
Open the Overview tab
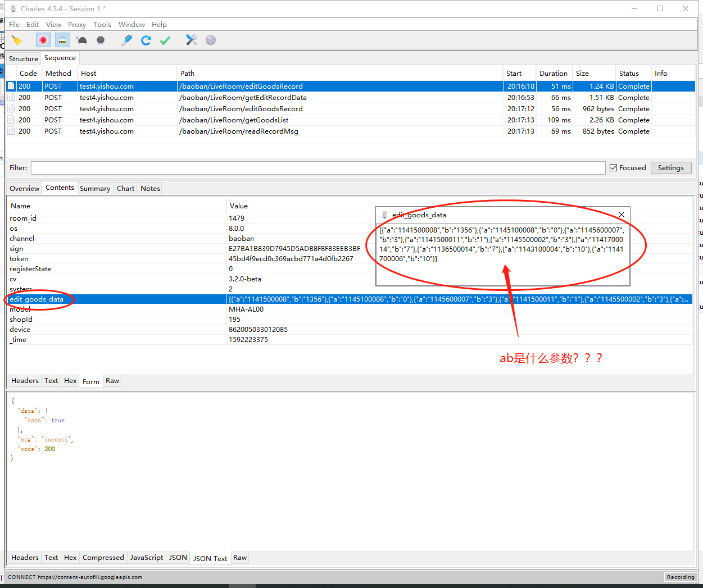[25, 189]
